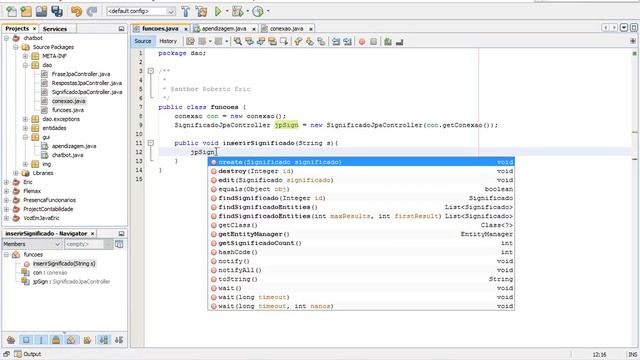
Task: Select chatbot.java in the gui package
Action: 67,155
